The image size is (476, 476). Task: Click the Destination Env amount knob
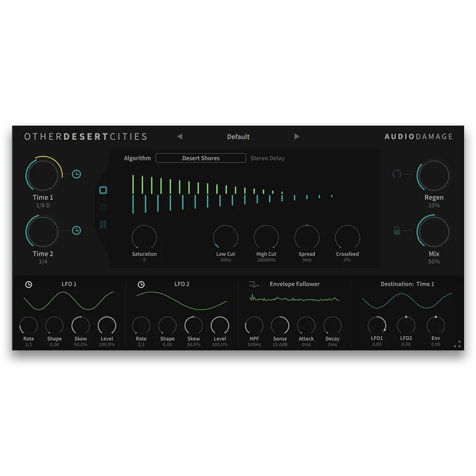(435, 325)
